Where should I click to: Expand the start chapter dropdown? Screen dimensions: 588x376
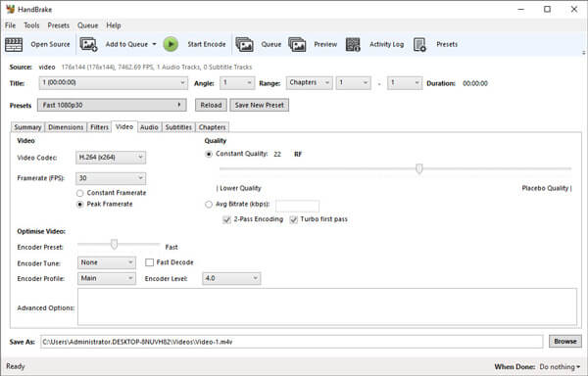pos(353,83)
